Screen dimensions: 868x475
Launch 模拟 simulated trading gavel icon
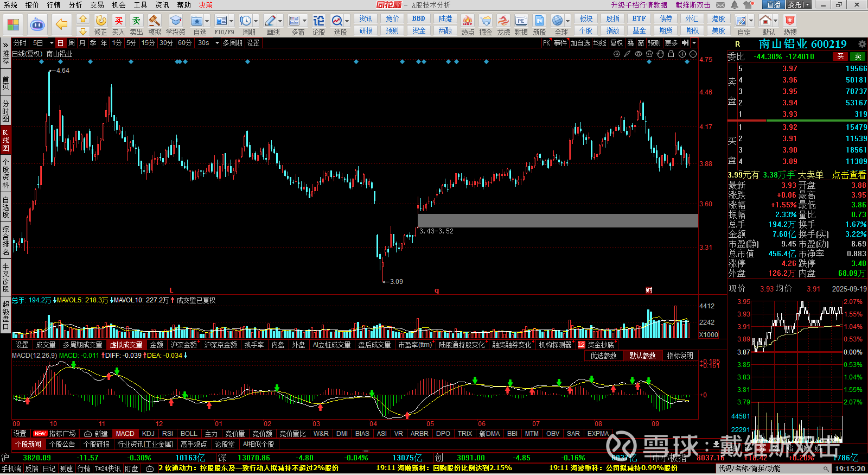pyautogui.click(x=155, y=25)
